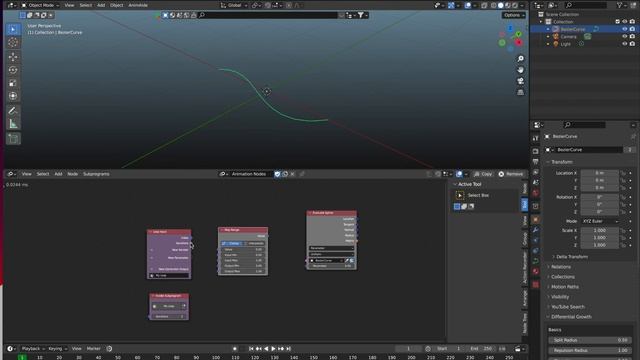Open the View menu in 3D viewport header

point(69,5)
